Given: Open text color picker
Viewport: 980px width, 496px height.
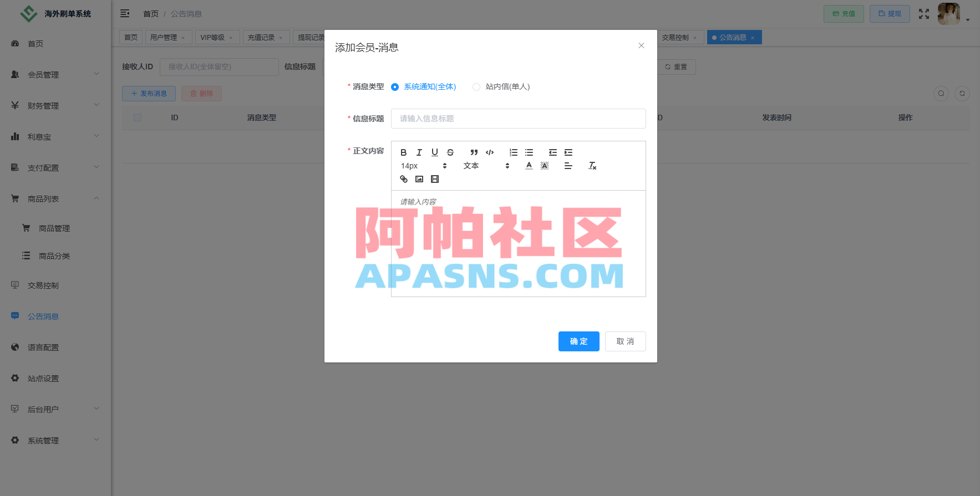Looking at the screenshot, I should pyautogui.click(x=529, y=166).
